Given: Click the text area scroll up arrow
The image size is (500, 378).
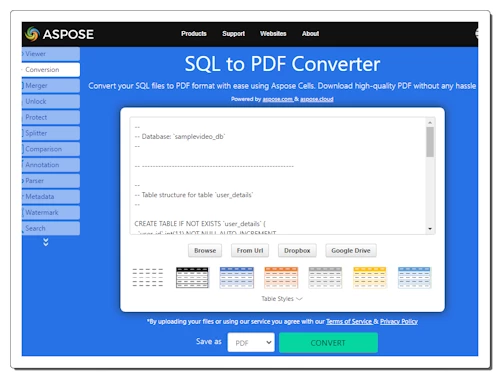Looking at the screenshot, I should tap(430, 123).
